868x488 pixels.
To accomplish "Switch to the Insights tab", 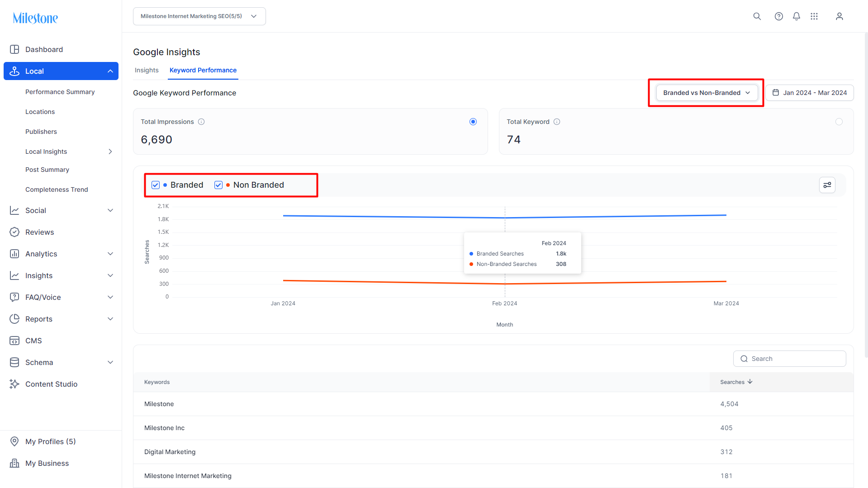I will [147, 70].
